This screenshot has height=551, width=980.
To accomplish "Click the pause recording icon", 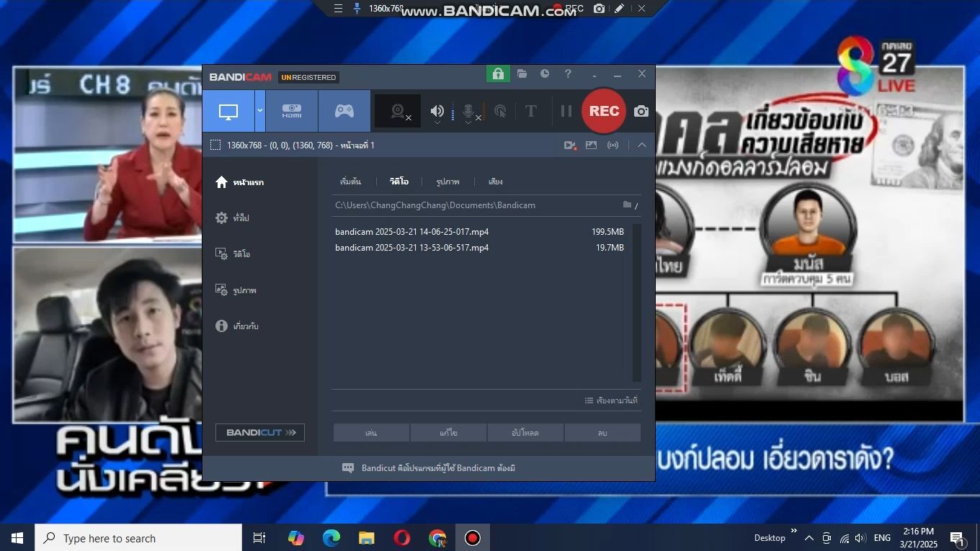I will coord(566,111).
